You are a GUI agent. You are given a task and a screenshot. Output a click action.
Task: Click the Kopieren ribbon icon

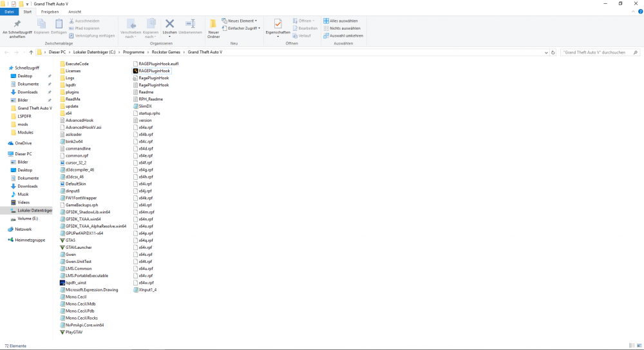tap(41, 26)
